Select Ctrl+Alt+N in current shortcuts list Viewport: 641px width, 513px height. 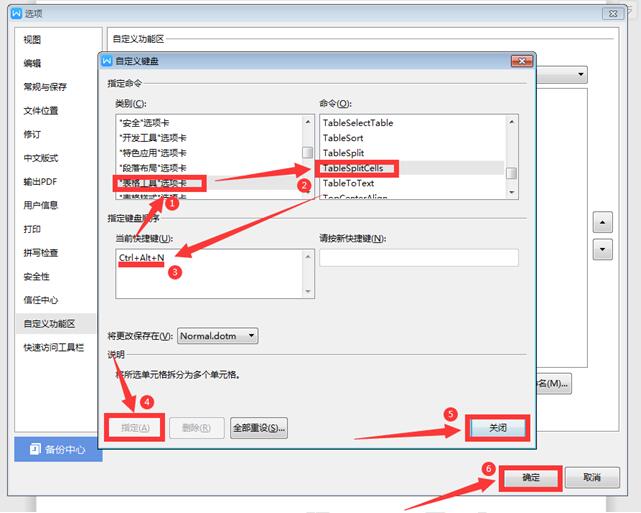141,258
